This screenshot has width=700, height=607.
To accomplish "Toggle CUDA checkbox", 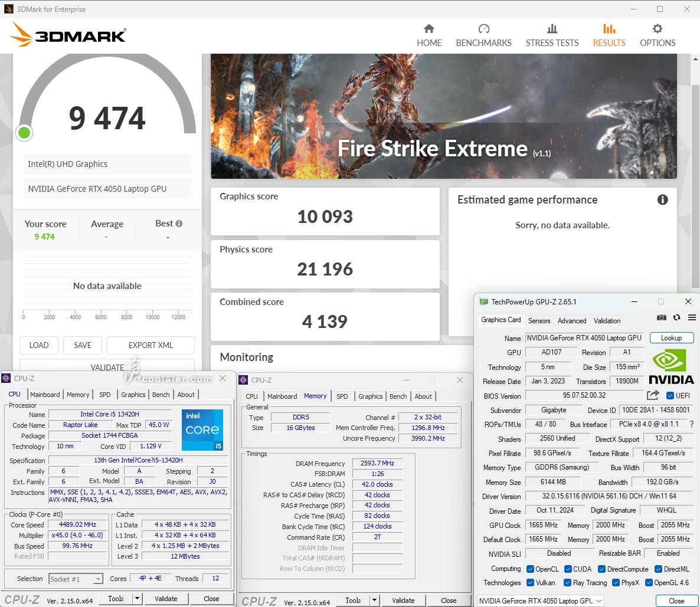I will coord(568,569).
